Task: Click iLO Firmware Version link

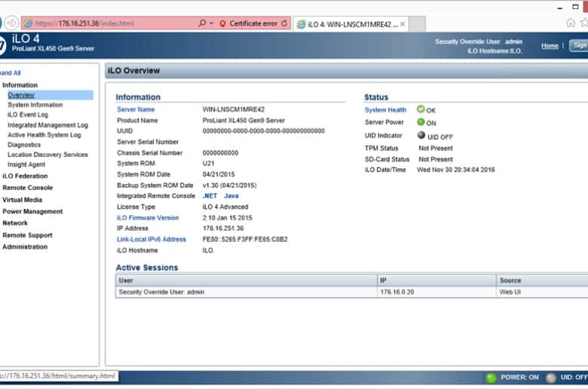Action: coord(148,218)
